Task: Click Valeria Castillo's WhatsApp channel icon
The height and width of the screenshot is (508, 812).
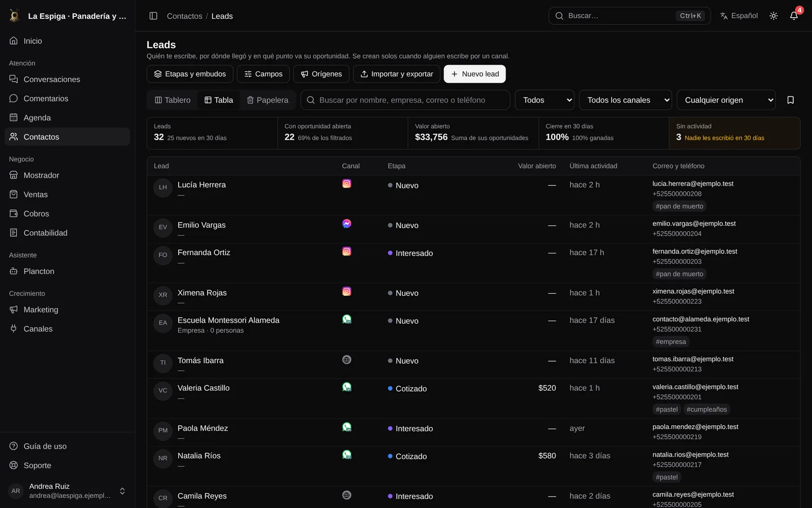Action: [x=347, y=387]
